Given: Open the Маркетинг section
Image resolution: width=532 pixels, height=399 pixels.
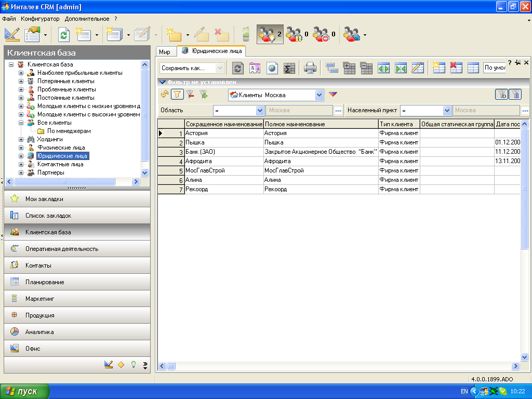Looking at the screenshot, I should click(77, 299).
